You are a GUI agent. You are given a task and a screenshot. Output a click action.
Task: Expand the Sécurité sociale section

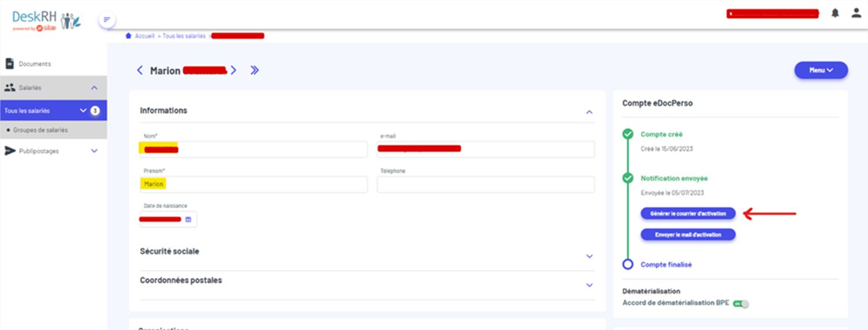[589, 256]
